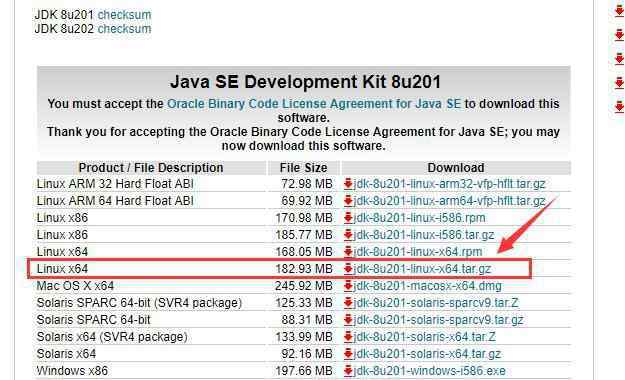Download jdk-8u201-linux-i586.rpm
This screenshot has width=625, height=380.
(419, 218)
